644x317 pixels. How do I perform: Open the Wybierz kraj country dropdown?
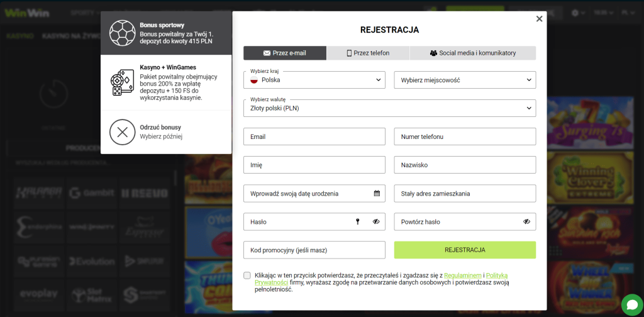314,80
